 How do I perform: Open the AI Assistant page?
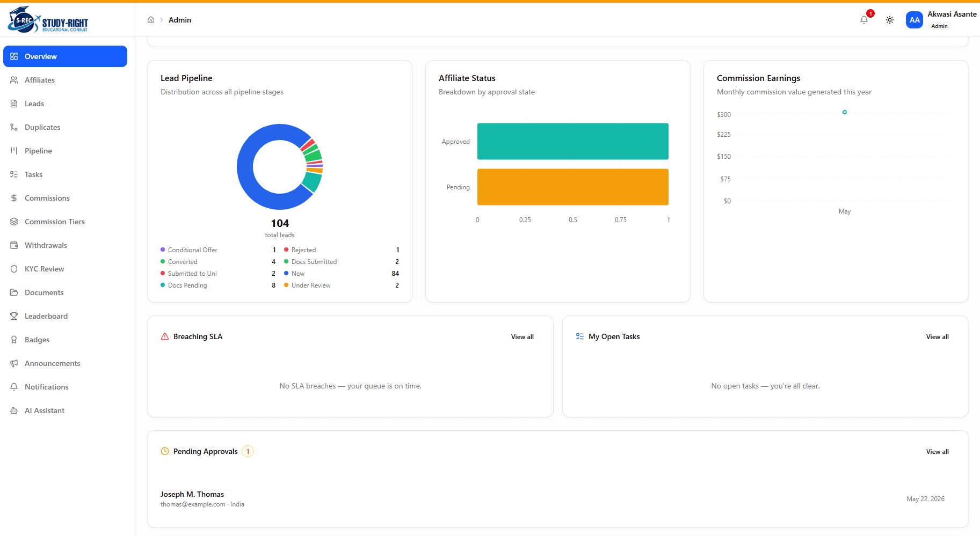[65, 410]
